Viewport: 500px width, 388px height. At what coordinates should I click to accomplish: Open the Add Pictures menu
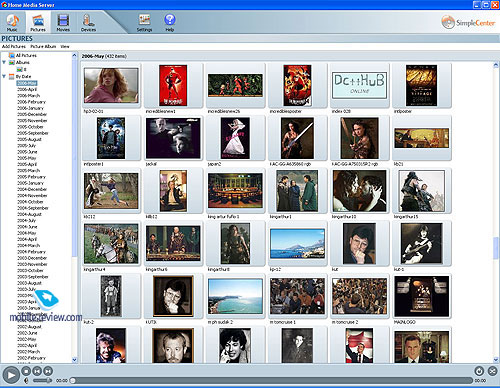[14, 46]
